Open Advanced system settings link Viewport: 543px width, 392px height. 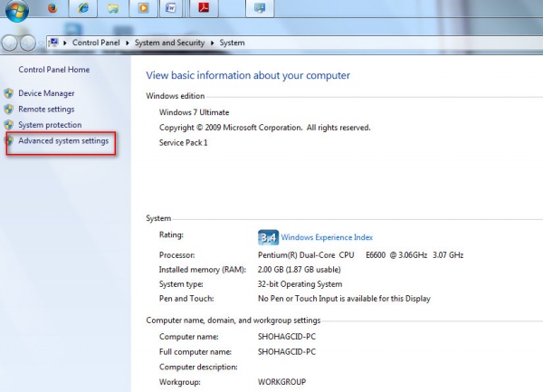click(x=63, y=140)
